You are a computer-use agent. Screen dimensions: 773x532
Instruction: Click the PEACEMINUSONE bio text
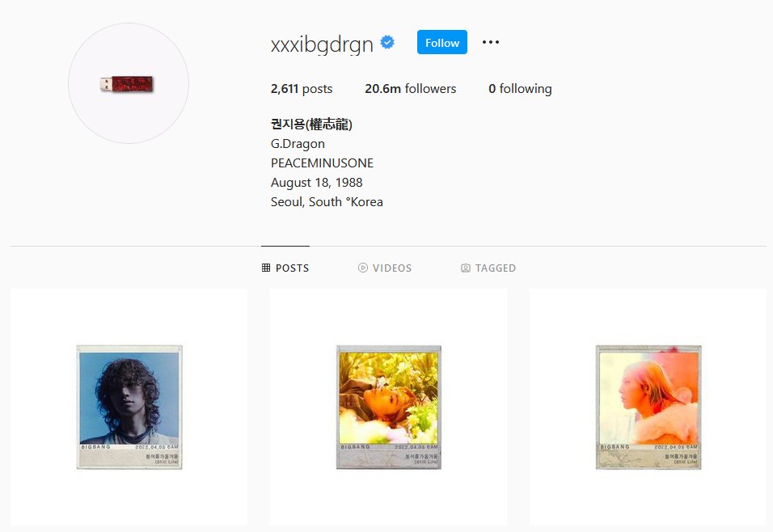(x=322, y=163)
